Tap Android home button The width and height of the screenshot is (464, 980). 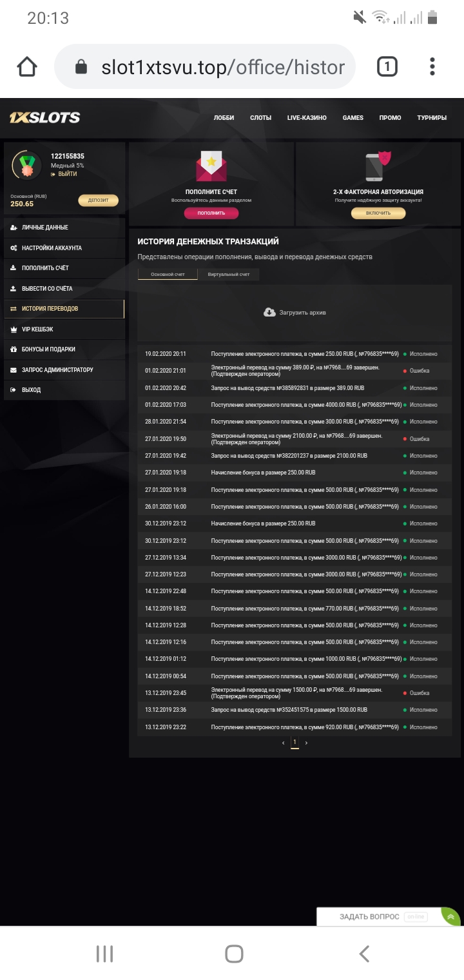coord(234,954)
